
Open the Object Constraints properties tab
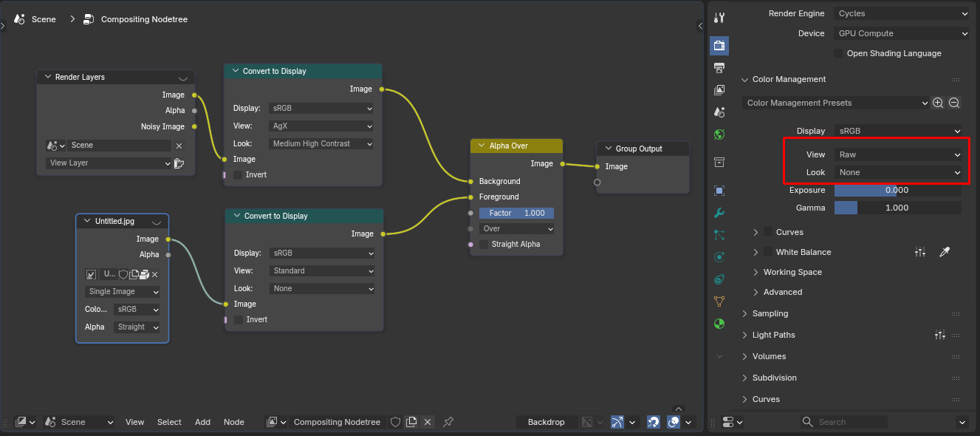pos(719,279)
